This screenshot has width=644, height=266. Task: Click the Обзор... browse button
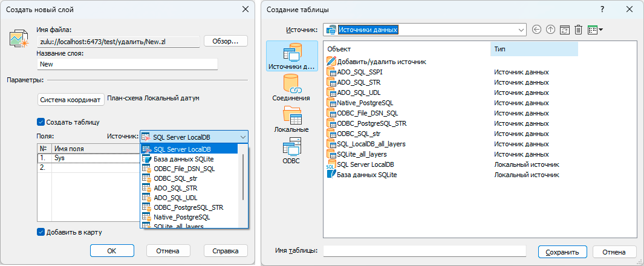pos(226,41)
